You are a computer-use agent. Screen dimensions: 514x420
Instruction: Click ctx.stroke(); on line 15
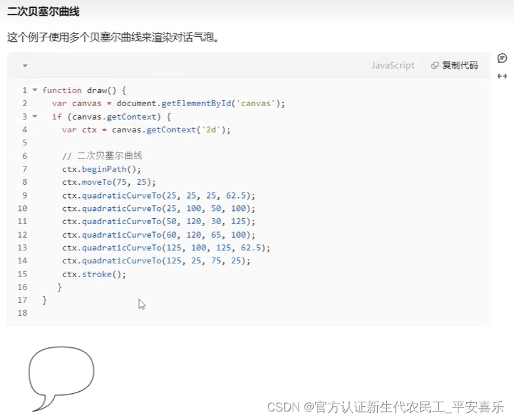[x=94, y=274]
